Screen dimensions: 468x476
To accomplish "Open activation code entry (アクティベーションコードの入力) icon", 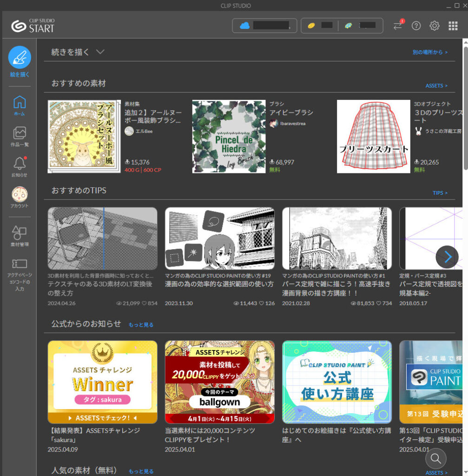I will click(20, 264).
